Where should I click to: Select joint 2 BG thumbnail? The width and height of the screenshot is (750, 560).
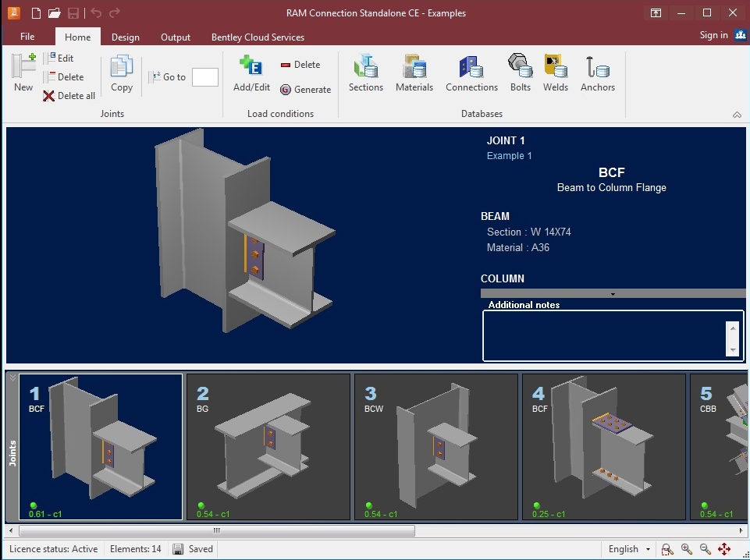pos(268,447)
